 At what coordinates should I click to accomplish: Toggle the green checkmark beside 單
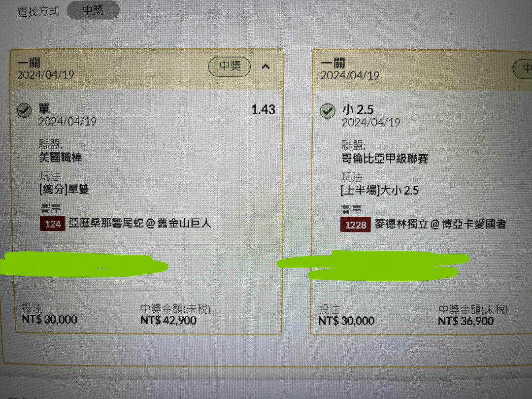click(25, 110)
